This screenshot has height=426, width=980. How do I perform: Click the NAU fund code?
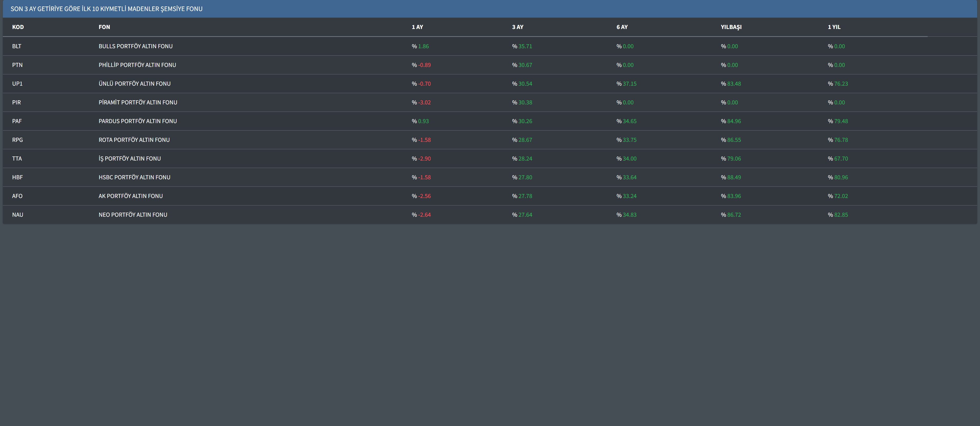(17, 215)
